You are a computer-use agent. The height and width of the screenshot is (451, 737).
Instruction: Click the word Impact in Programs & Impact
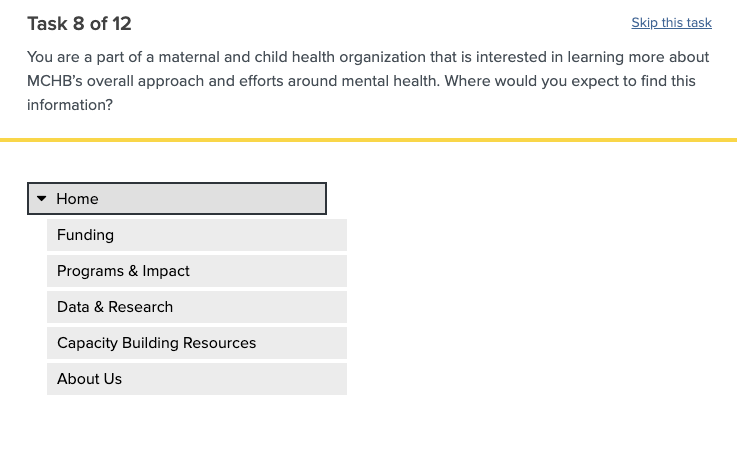pyautogui.click(x=166, y=271)
